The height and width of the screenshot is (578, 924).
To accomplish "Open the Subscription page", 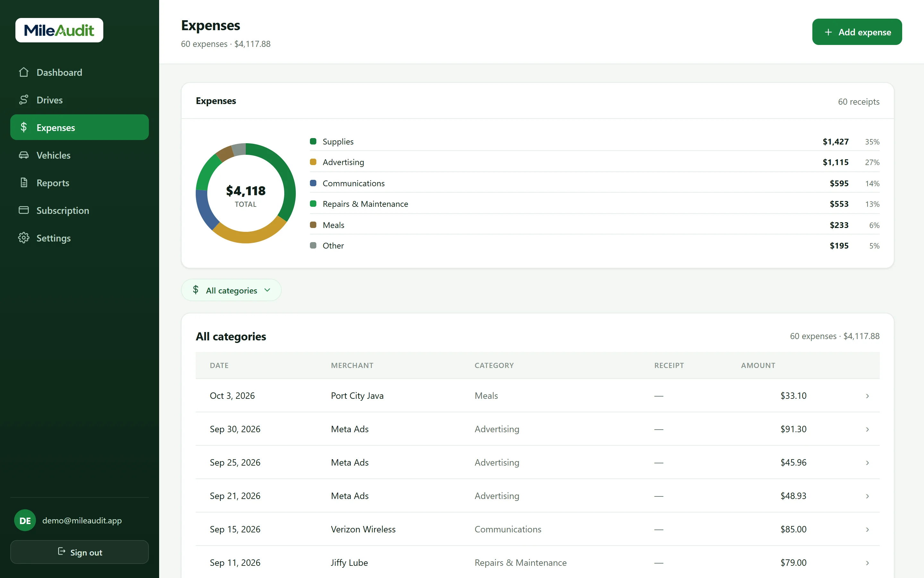I will tap(80, 210).
